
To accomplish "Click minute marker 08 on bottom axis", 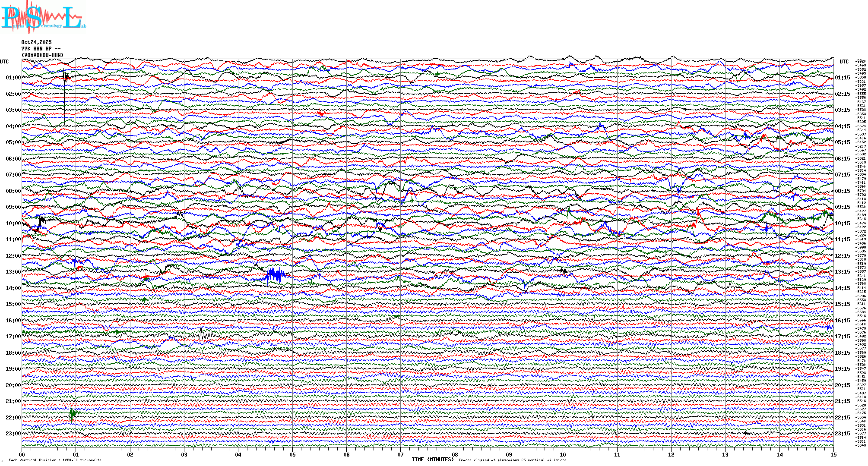I will tap(455, 454).
